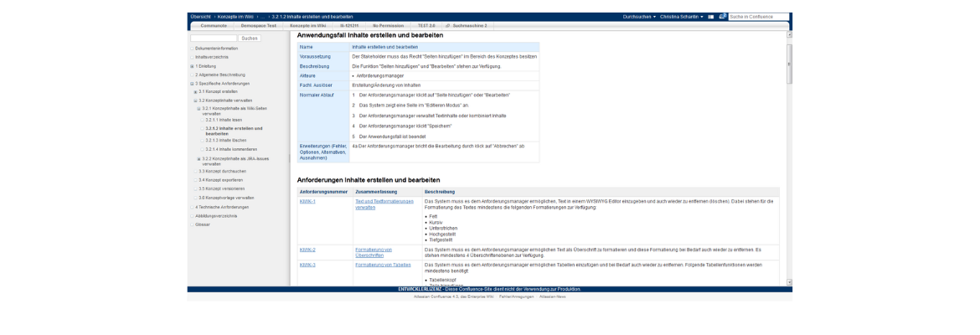This screenshot has width=980, height=335.
Task: Select the TEST 2.0 tab
Action: click(426, 26)
